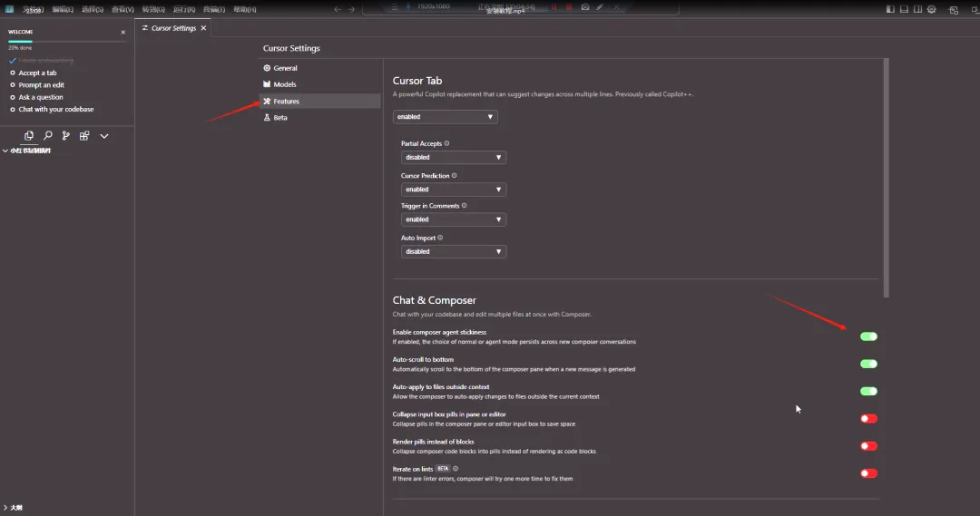Click the settings pane vertical scrollbar
This screenshot has width=980, height=516.
tap(886, 178)
